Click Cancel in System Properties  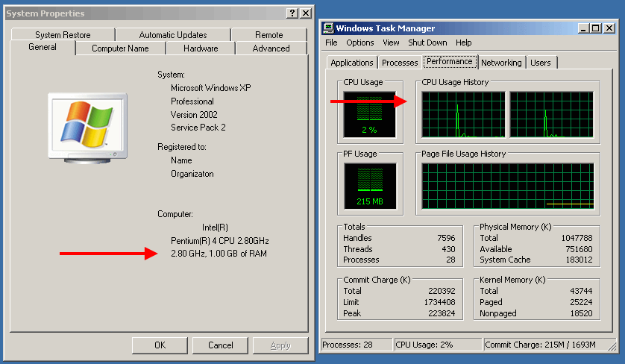click(221, 345)
